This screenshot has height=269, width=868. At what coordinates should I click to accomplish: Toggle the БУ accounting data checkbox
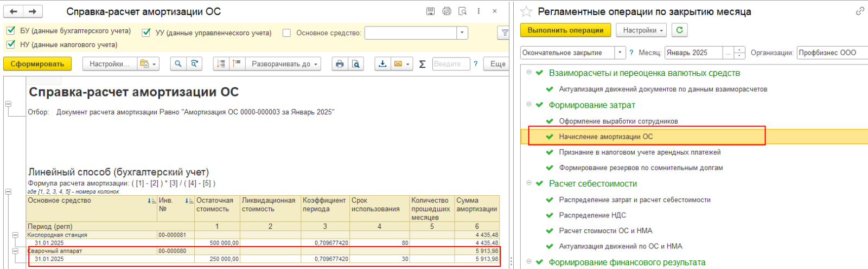click(10, 30)
